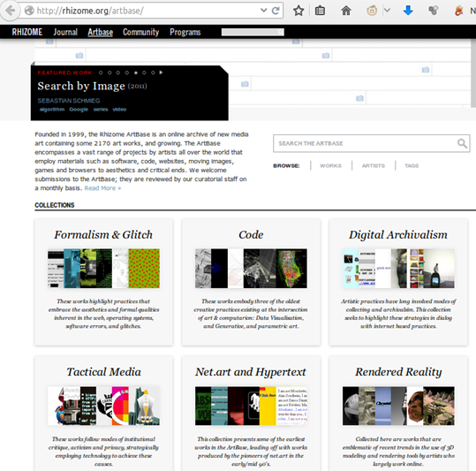Expand the dropdown next to monkey icon
476x471 pixels.
[x=387, y=11]
